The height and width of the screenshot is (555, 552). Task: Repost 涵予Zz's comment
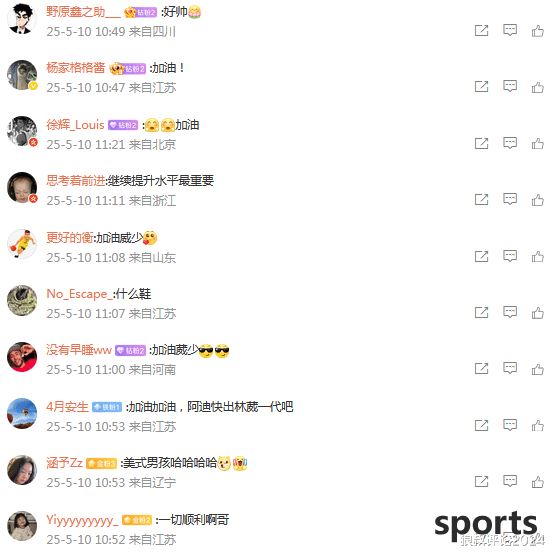click(x=481, y=481)
